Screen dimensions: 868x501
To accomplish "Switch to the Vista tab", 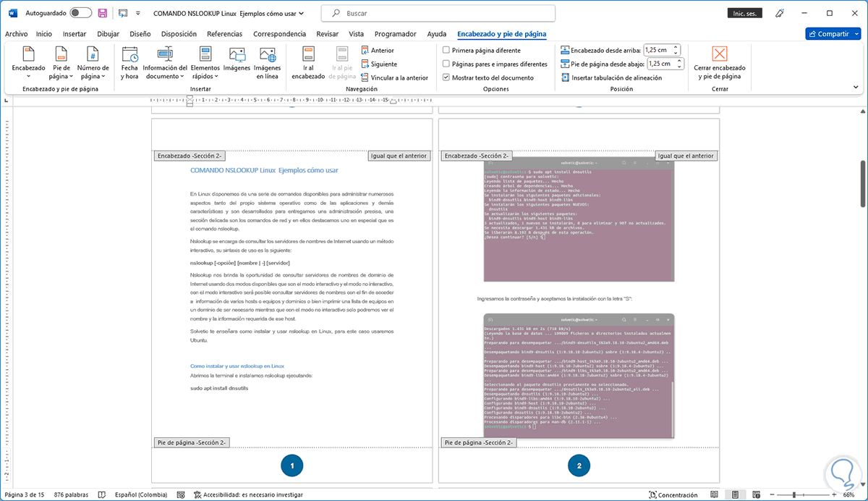I will point(356,34).
